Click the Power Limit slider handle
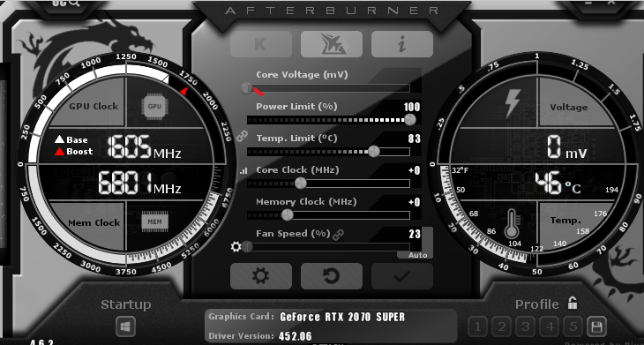The height and width of the screenshot is (345, 644). coord(409,119)
